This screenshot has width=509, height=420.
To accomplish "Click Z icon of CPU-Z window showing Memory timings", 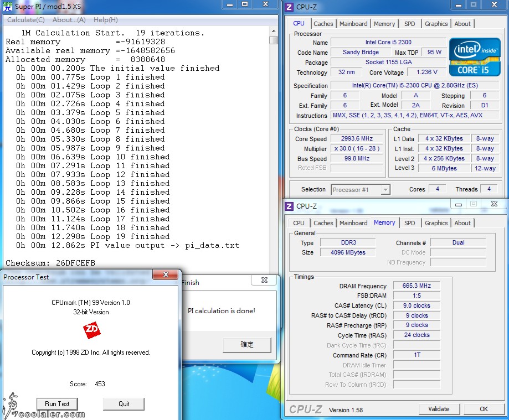I will pyautogui.click(x=289, y=206).
